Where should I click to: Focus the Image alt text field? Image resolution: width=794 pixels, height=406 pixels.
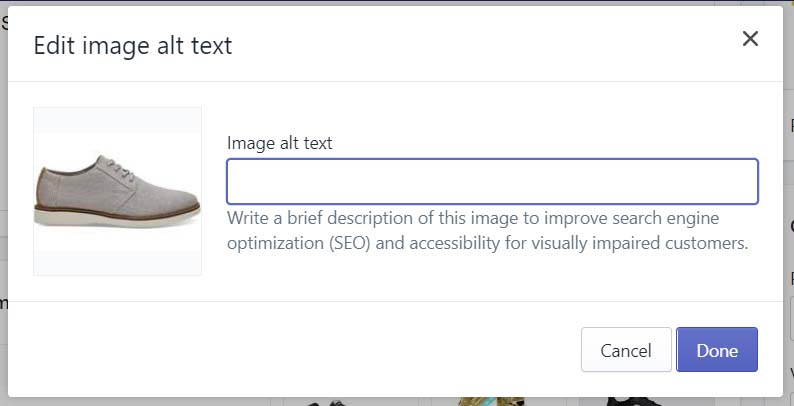point(492,181)
